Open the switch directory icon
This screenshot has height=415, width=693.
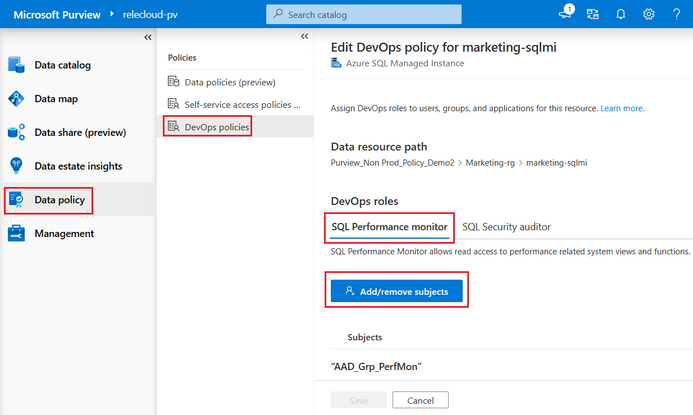pyautogui.click(x=593, y=14)
